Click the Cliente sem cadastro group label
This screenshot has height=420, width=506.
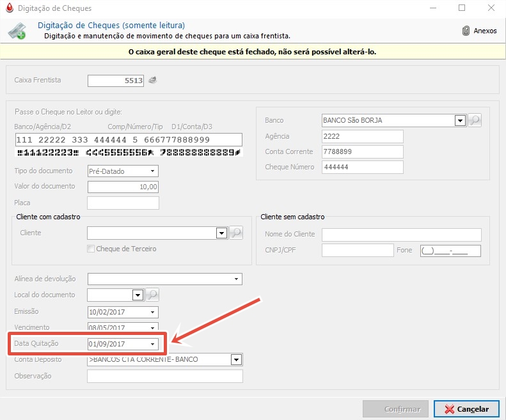(292, 217)
